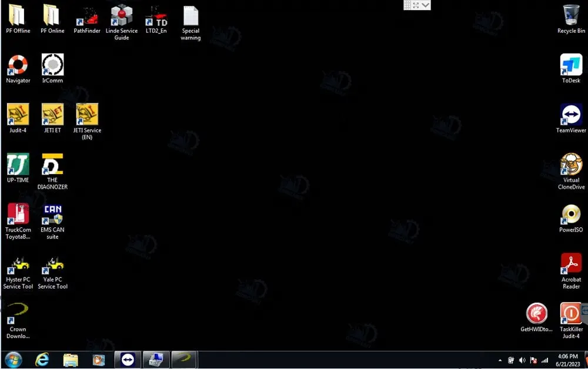Toggle fullscreen in the top remote toolbar
The height and width of the screenshot is (369, 588).
[416, 5]
